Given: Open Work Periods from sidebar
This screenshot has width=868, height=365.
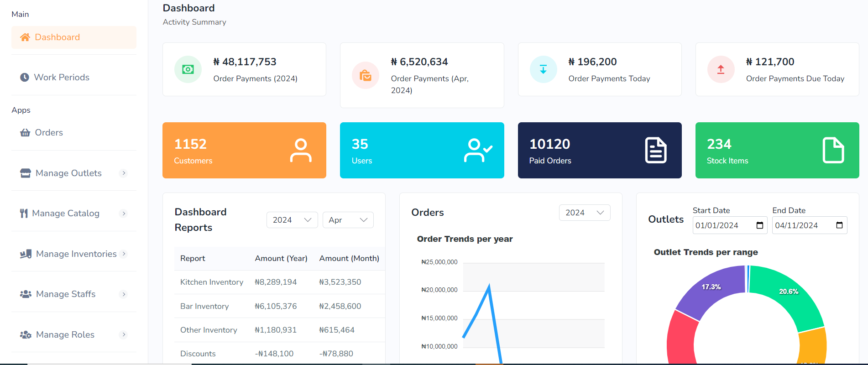Looking at the screenshot, I should (x=74, y=78).
